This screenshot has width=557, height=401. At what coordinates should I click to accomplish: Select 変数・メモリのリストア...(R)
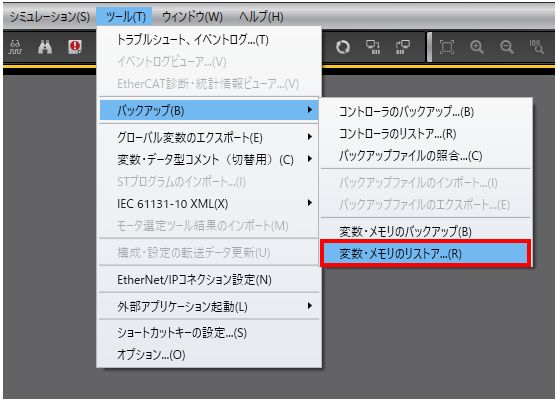coord(426,254)
